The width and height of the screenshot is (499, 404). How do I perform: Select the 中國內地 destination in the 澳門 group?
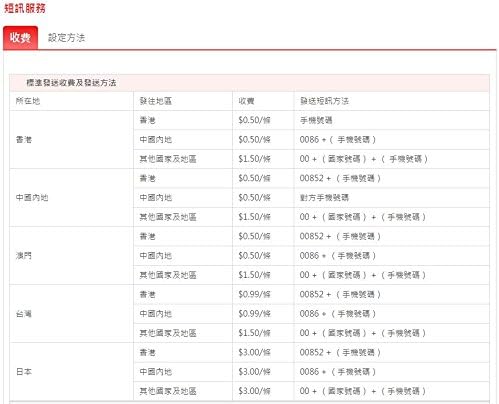(x=155, y=256)
